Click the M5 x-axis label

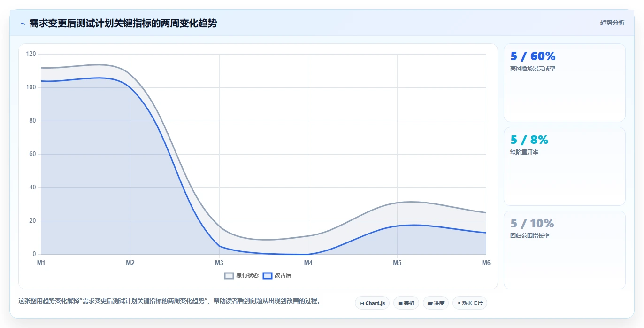pos(397,263)
